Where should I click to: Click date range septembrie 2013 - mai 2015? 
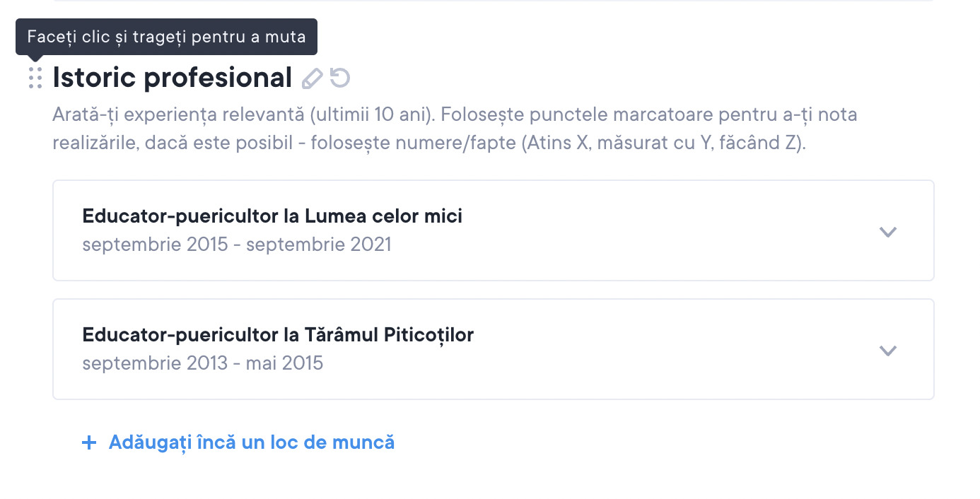point(202,363)
